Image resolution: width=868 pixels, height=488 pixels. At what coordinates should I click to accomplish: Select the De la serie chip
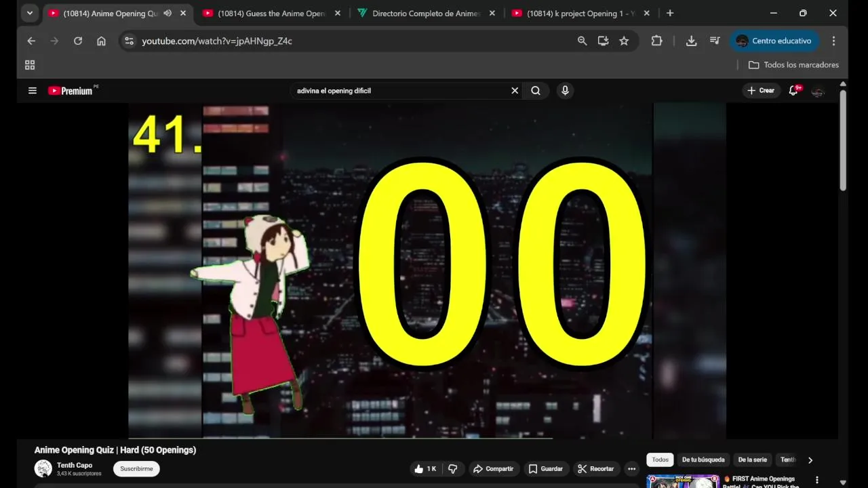(753, 460)
